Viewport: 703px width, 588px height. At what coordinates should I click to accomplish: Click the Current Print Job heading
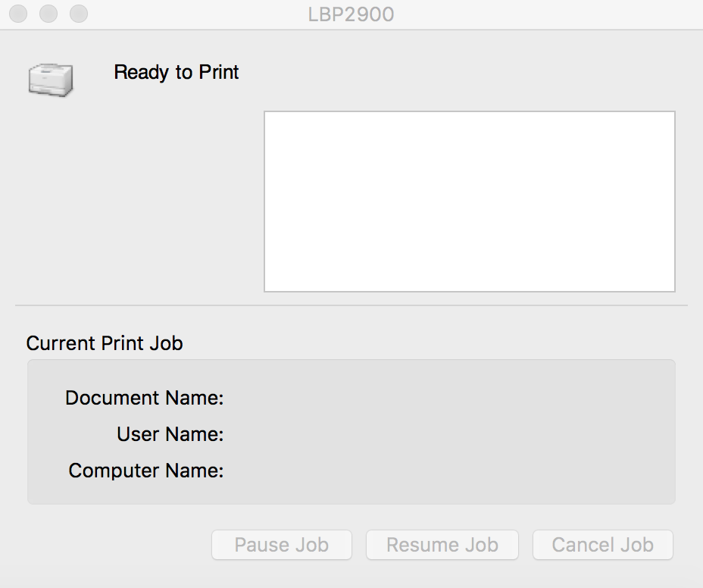[x=105, y=343]
